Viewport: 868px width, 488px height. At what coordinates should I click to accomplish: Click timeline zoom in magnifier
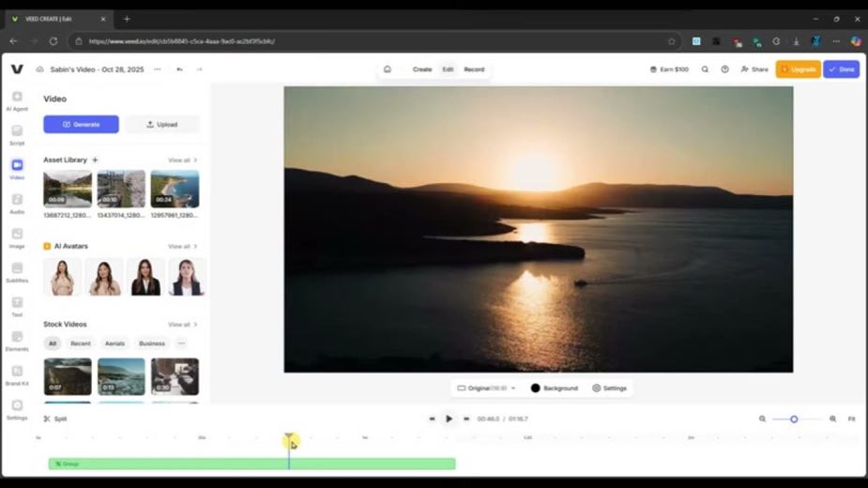[832, 419]
